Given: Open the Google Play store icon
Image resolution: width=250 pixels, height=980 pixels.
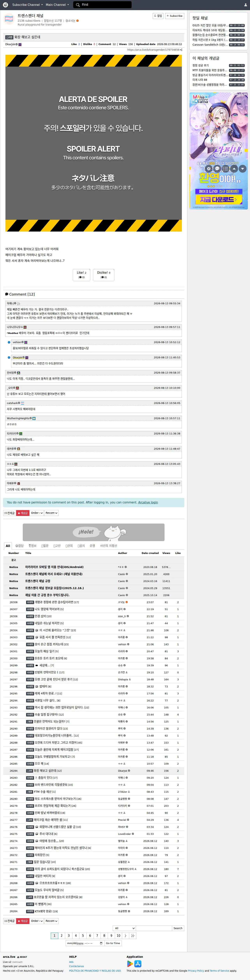Looking at the screenshot, I should pyautogui.click(x=130, y=964).
